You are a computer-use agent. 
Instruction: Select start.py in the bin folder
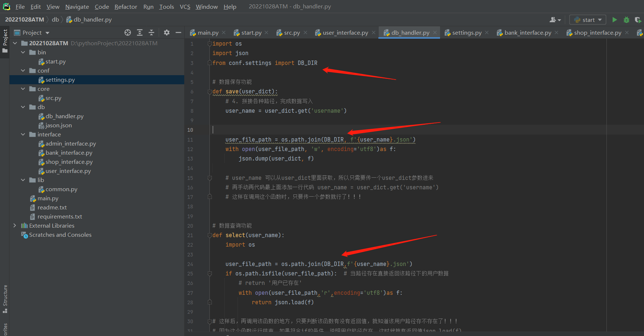point(55,61)
